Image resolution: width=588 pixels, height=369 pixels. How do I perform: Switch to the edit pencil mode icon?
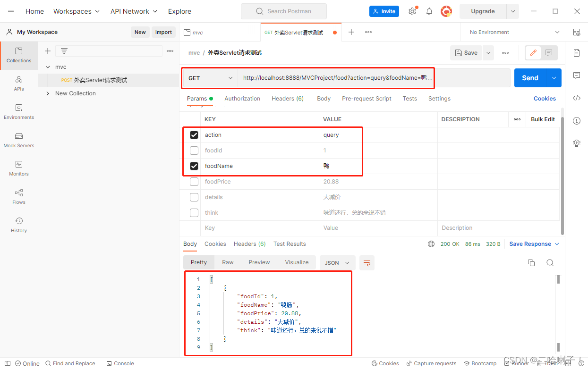point(533,53)
